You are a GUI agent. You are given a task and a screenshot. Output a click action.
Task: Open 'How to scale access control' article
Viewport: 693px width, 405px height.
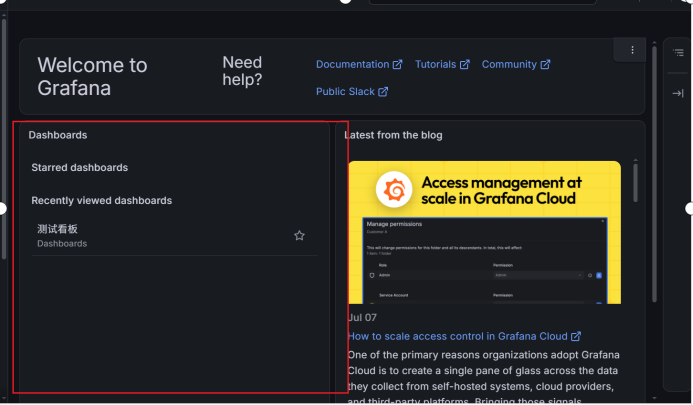458,336
